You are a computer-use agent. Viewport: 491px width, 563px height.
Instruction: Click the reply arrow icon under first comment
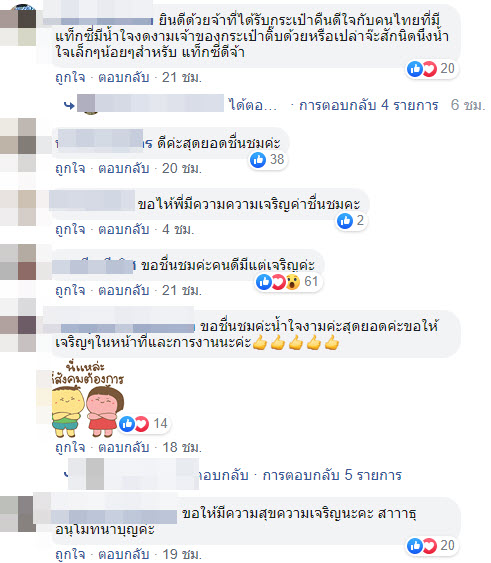coord(69,106)
